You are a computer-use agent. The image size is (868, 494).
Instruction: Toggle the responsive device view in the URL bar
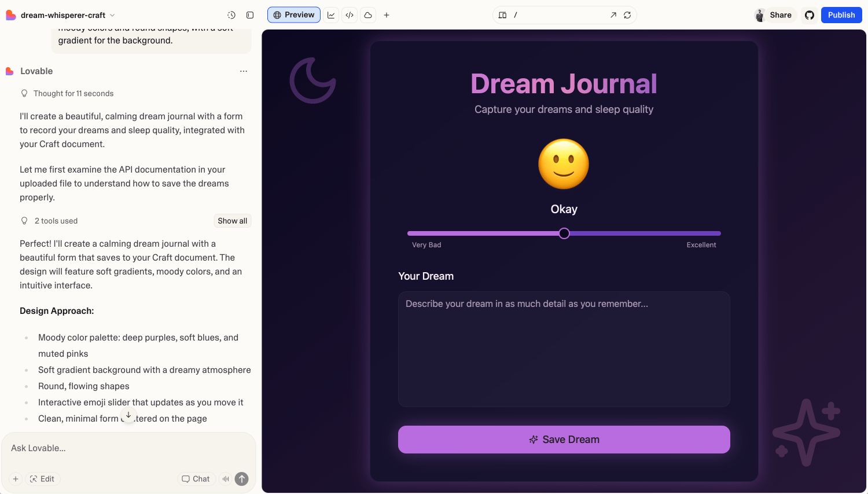click(502, 15)
